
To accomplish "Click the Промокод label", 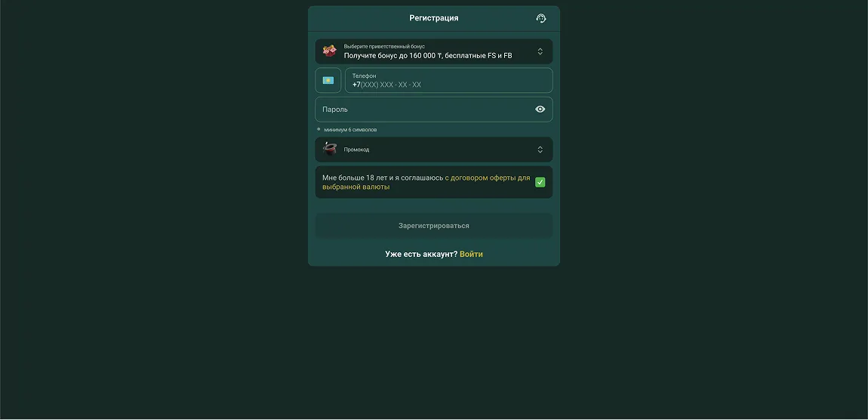I will pos(356,150).
